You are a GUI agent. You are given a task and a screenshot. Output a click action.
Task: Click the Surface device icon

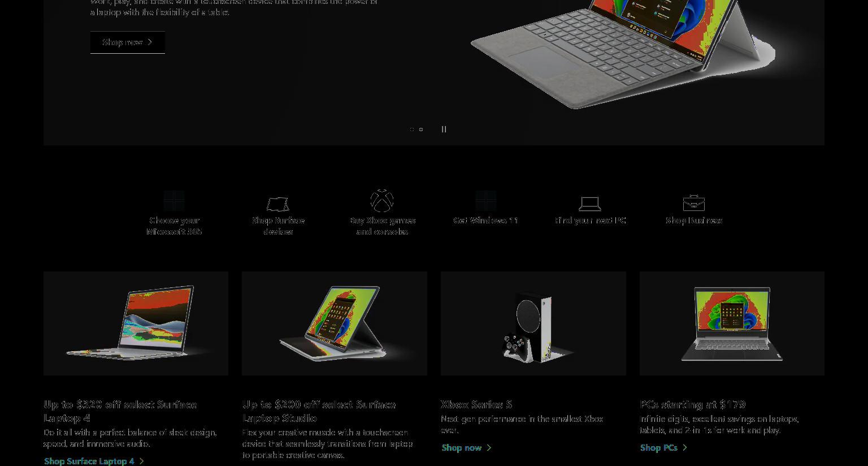point(278,204)
